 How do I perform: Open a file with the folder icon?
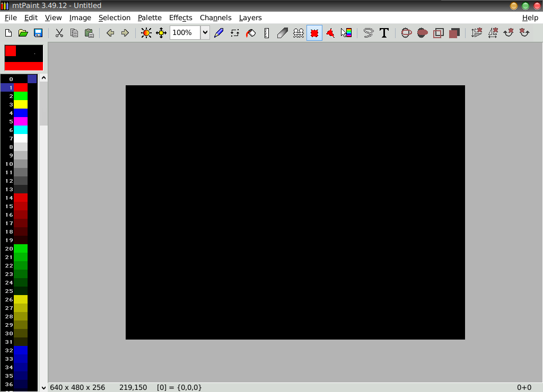[23, 33]
